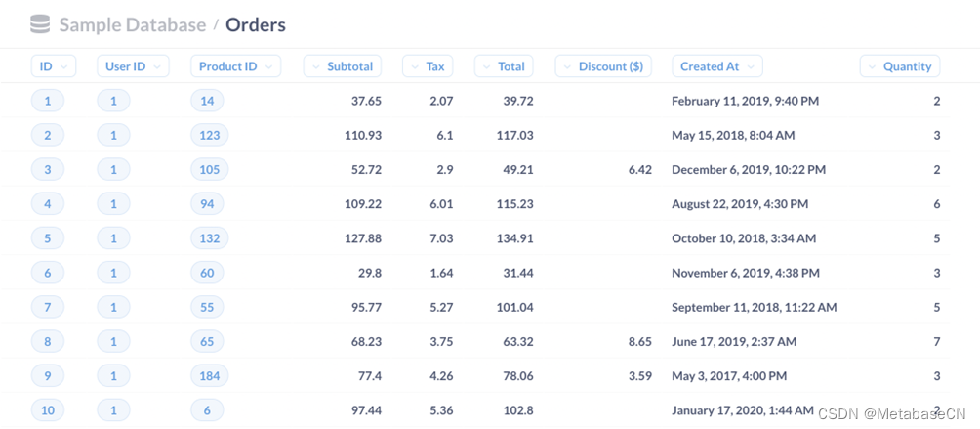Image resolution: width=980 pixels, height=429 pixels.
Task: Select the 134.91 total cell
Action: pos(518,238)
